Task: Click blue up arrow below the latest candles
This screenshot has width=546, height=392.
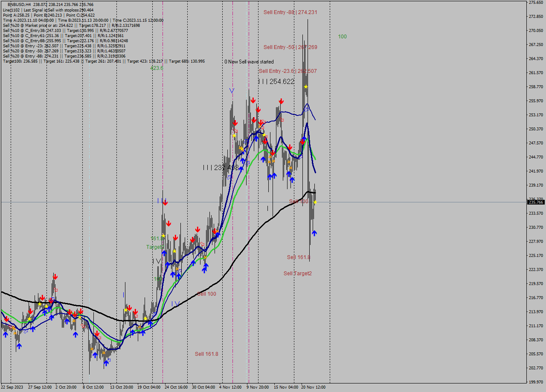Action: [314, 233]
